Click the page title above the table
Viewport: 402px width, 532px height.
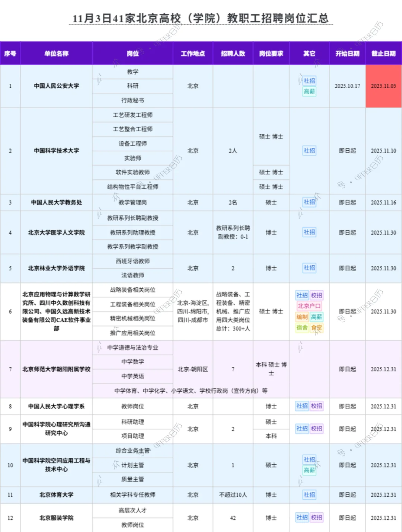point(201,17)
